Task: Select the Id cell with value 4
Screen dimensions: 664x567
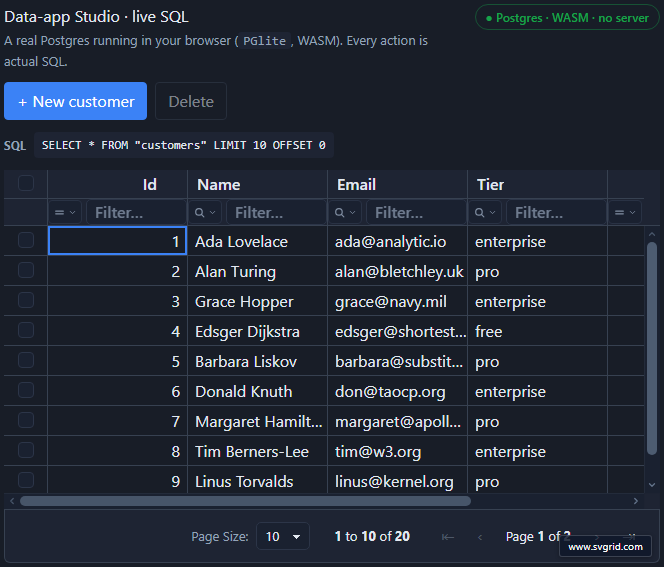Action: (117, 331)
